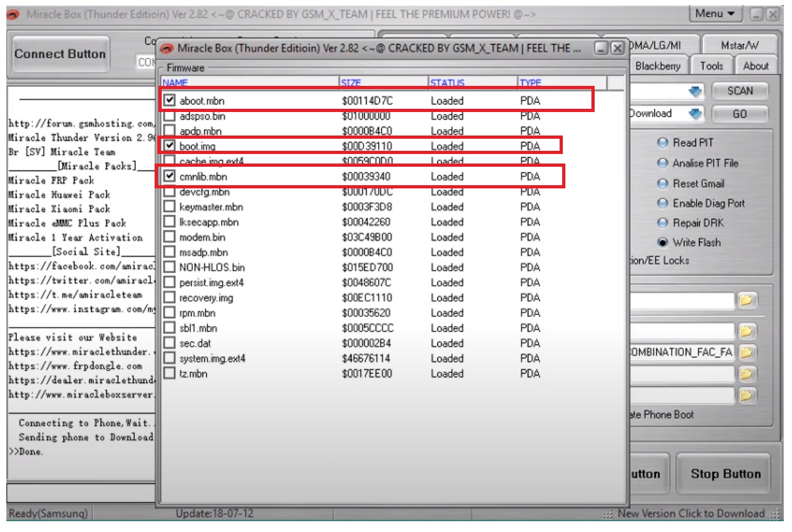Viewport: 792px width, 532px height.
Task: Click size value $46676114 of system.img.ext4
Action: (x=366, y=358)
